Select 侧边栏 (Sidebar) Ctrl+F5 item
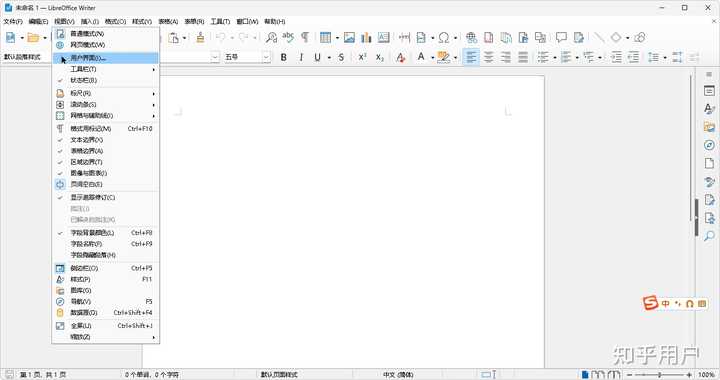720x380 pixels. [106, 268]
